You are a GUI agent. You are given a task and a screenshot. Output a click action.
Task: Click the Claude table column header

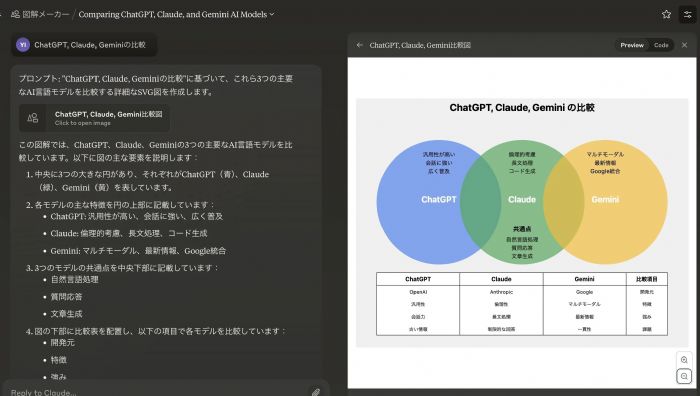(501, 279)
